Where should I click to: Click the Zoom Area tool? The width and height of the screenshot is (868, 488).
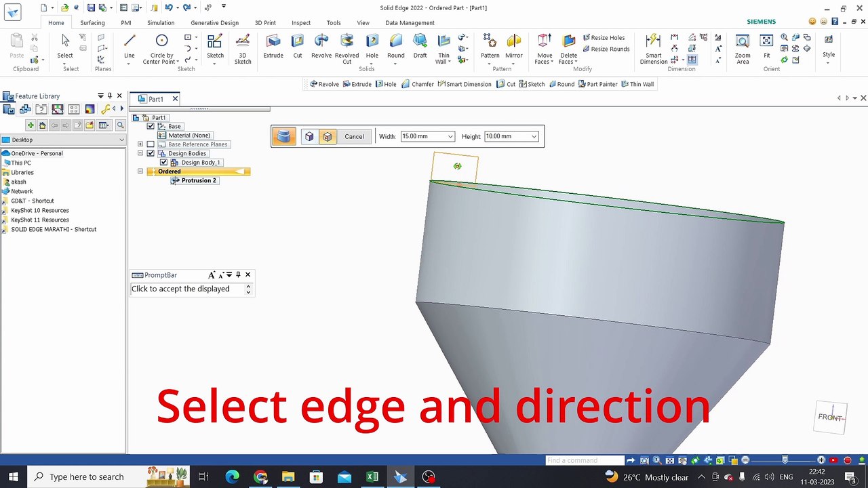[743, 49]
